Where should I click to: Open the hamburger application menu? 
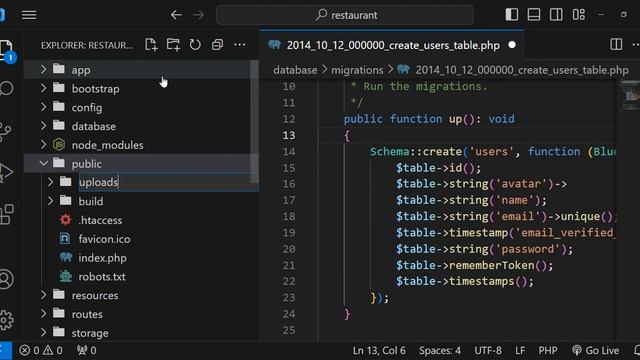click(29, 15)
